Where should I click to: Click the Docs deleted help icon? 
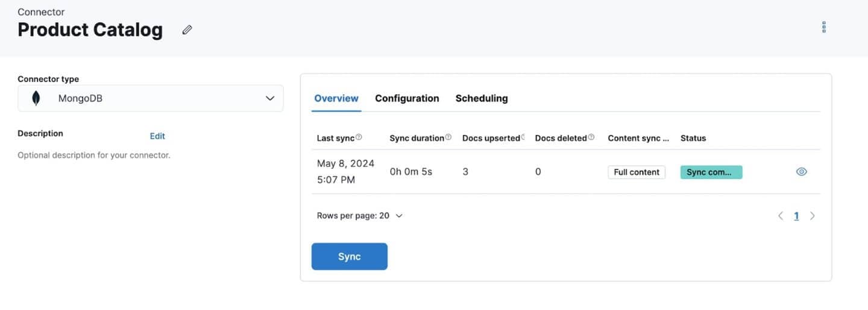coord(591,138)
